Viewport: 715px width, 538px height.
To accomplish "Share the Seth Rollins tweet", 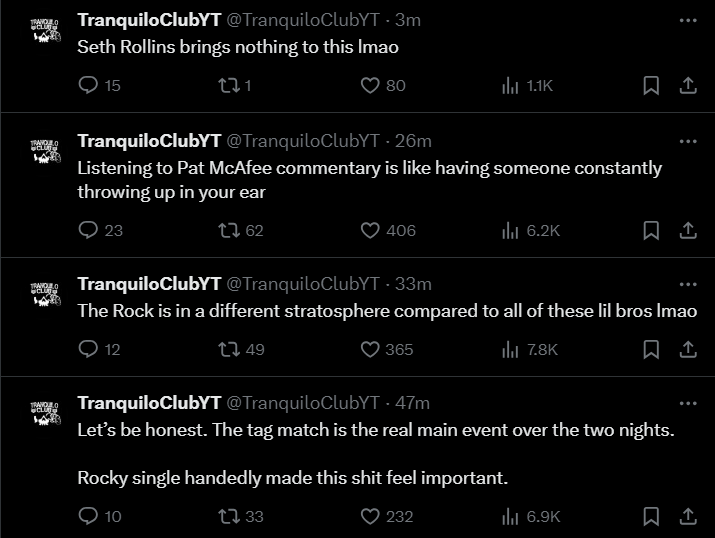I will 688,86.
